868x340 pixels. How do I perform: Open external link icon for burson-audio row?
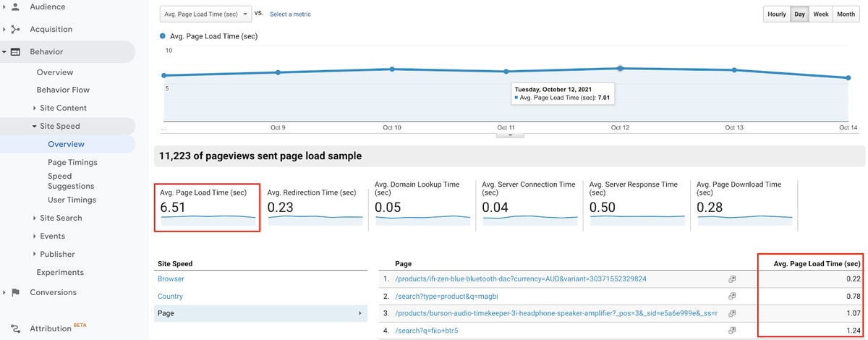pyautogui.click(x=732, y=313)
